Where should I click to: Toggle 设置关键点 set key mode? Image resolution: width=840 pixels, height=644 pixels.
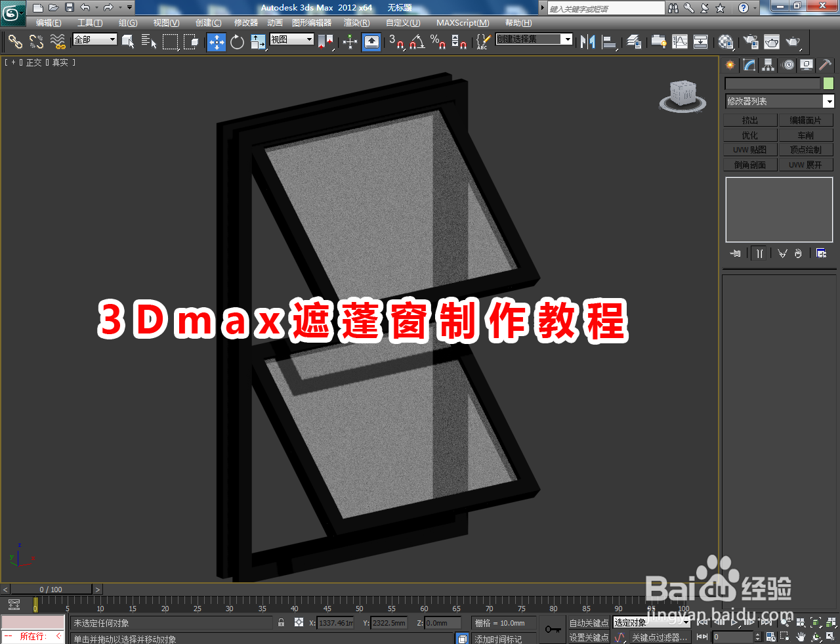point(589,637)
